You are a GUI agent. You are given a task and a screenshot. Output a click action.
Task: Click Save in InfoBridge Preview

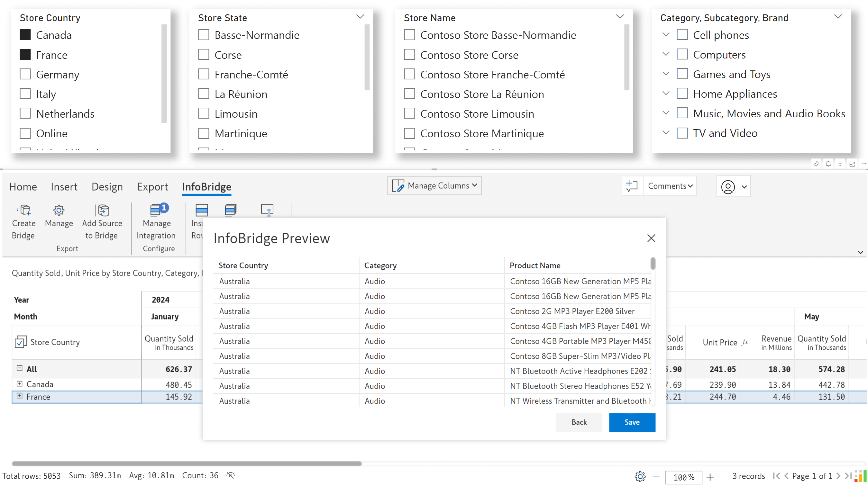coord(632,422)
